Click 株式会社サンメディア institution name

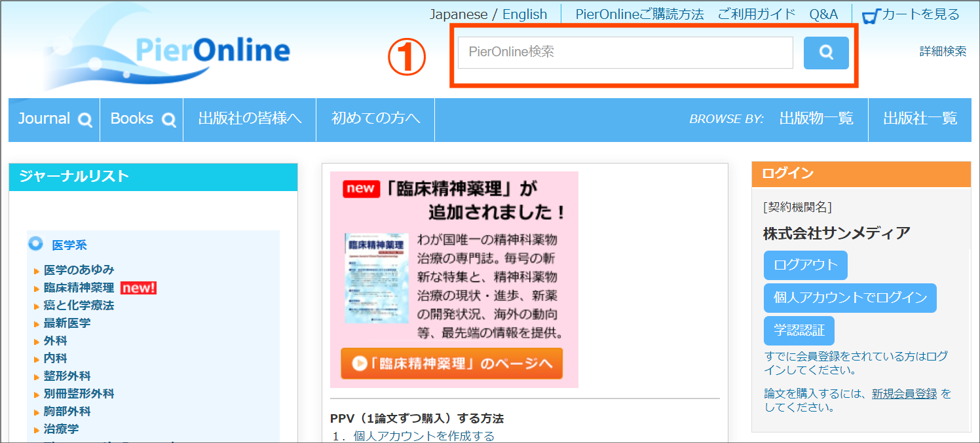pos(837,233)
